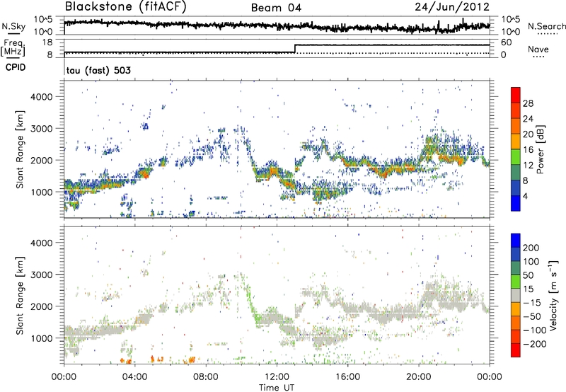Viewport: 566px width, 392px height.
Task: Click the N.Sky noise trace line
Action: pos(277,25)
